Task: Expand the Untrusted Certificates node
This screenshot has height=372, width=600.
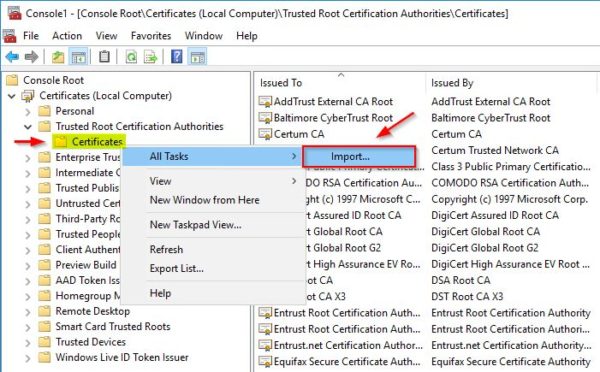Action: pos(28,204)
